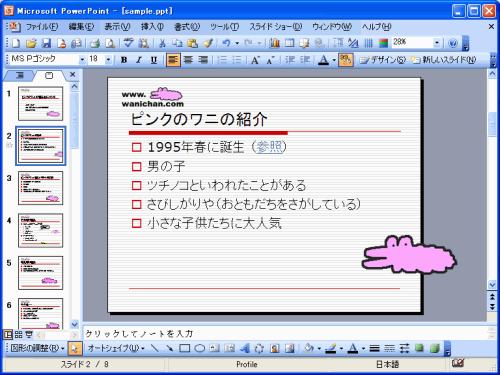Expand the fill color dropdown arrow
The width and height of the screenshot is (500, 375).
pyautogui.click(x=319, y=348)
